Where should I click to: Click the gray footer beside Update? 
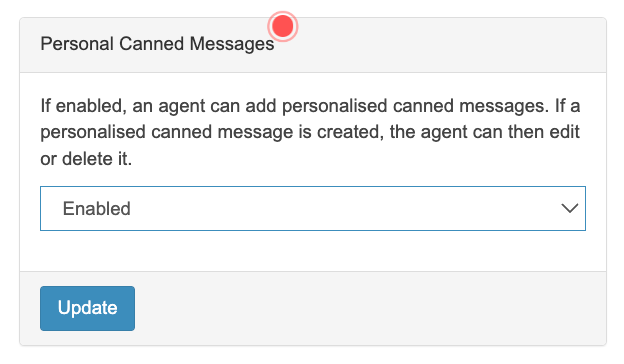coord(370,308)
